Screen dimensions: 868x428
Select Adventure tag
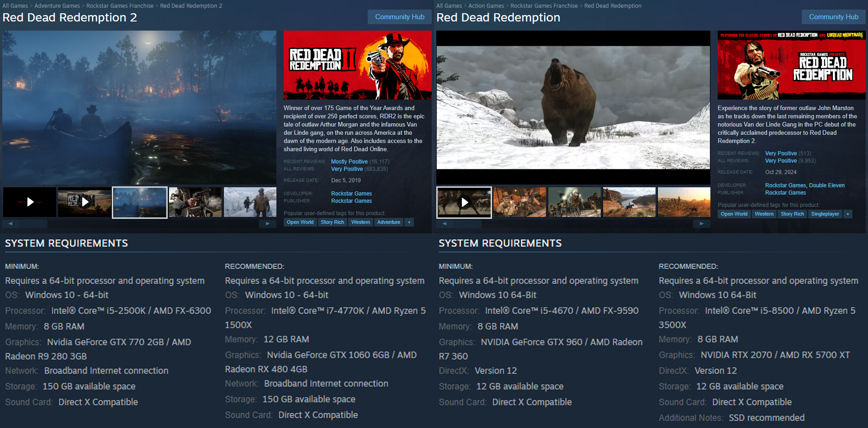[389, 222]
